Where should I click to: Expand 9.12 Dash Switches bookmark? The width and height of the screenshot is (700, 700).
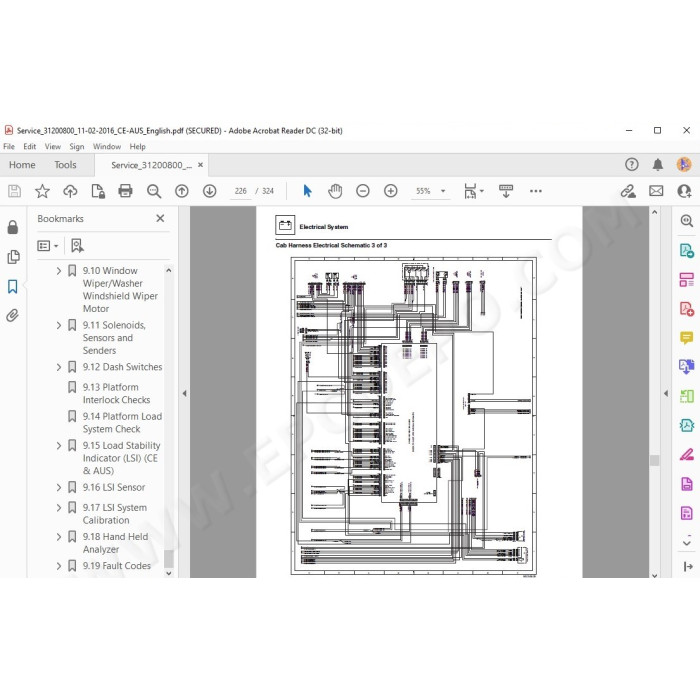coord(58,367)
